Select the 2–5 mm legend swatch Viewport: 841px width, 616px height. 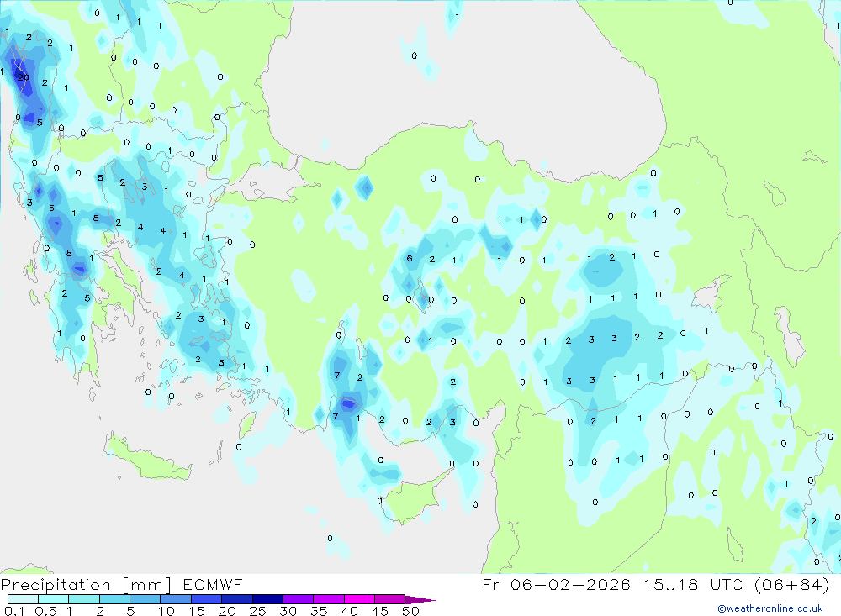point(114,599)
